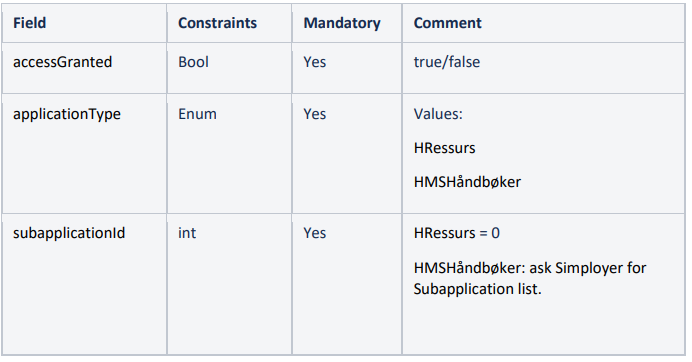
Task: Click the Mandatory column header
Action: (342, 23)
